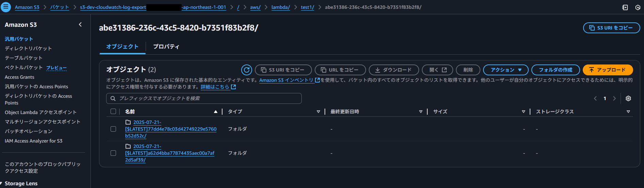Click the ダウンロード button
This screenshot has height=188, width=644.
coord(394,70)
